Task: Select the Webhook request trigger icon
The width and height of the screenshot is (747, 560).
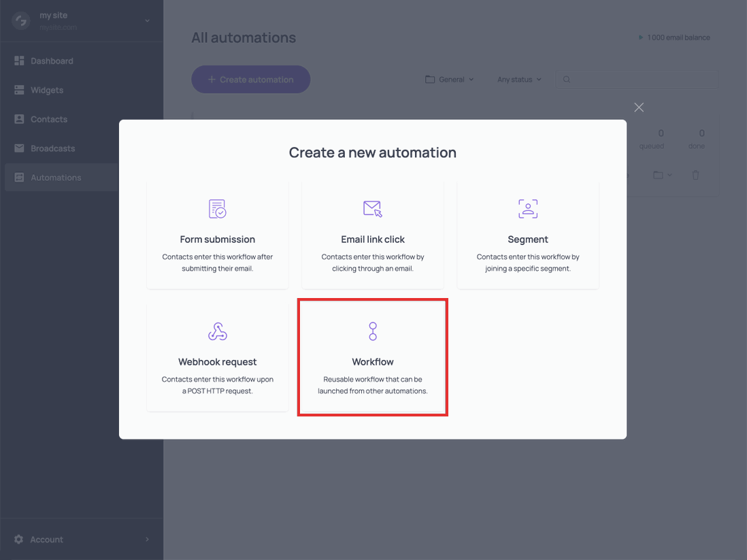Action: pyautogui.click(x=217, y=331)
